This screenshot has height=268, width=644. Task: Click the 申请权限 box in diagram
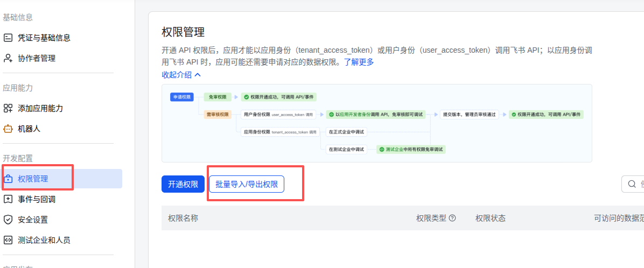[182, 97]
